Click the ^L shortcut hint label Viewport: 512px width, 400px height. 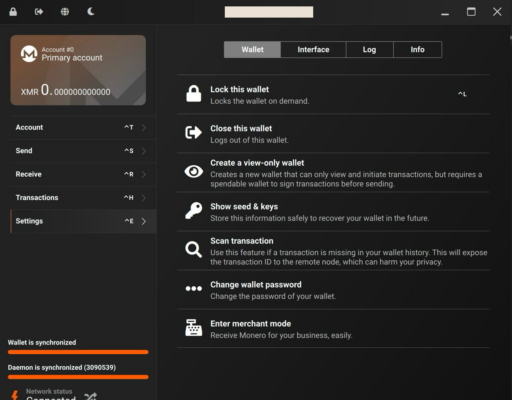(462, 94)
